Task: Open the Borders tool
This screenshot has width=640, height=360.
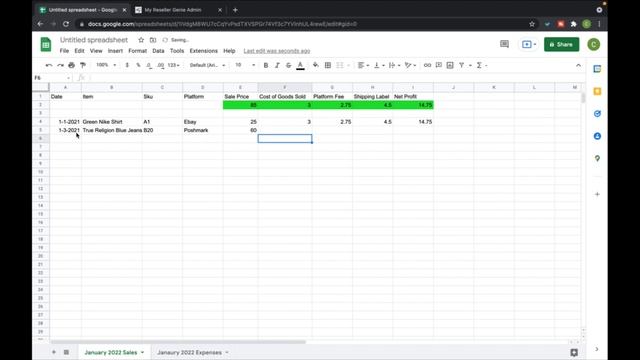Action: click(x=328, y=65)
